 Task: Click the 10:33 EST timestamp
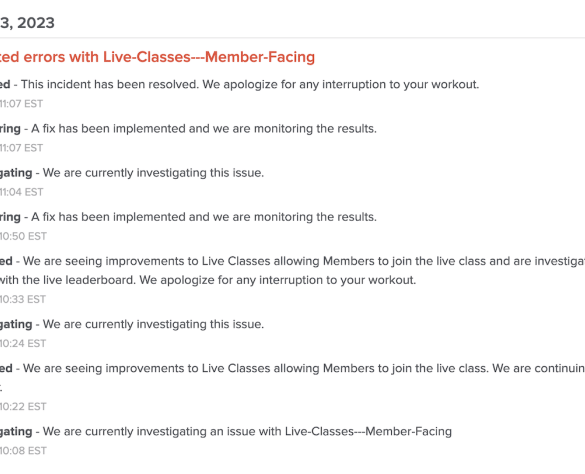(23, 300)
